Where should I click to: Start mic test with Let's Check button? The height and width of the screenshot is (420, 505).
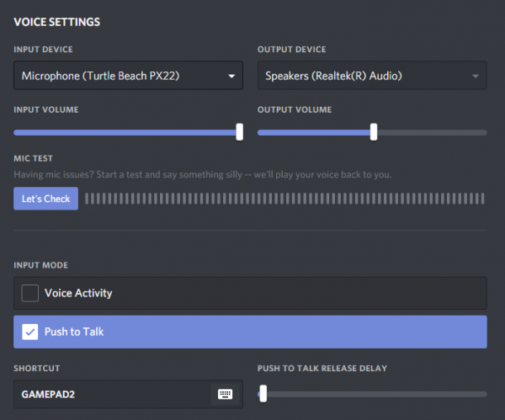tap(45, 199)
